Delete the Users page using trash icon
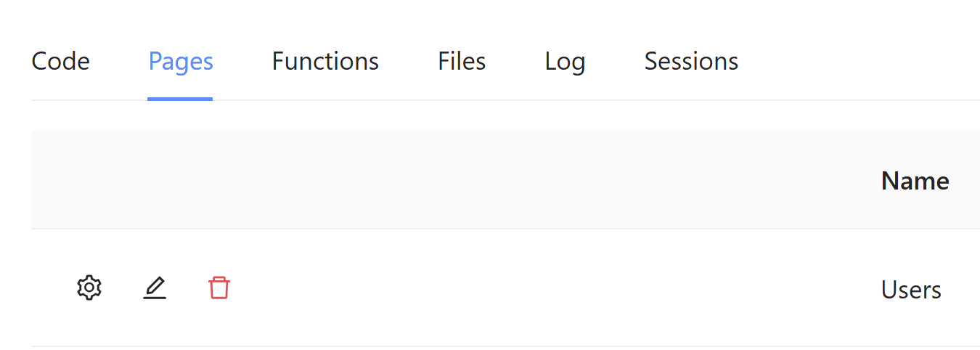The width and height of the screenshot is (980, 350). (x=219, y=288)
